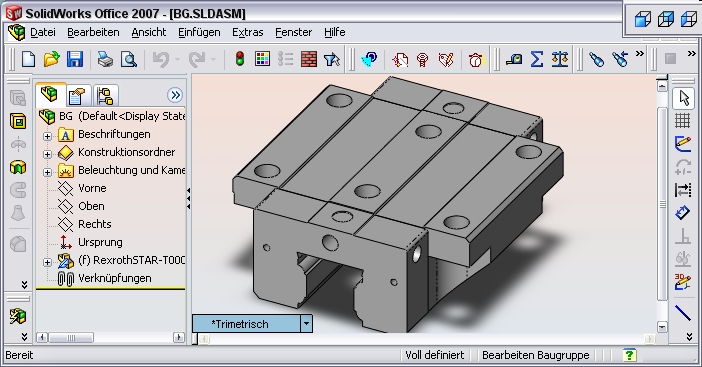702x367 pixels.
Task: Click the New document icon
Action: pyautogui.click(x=29, y=59)
